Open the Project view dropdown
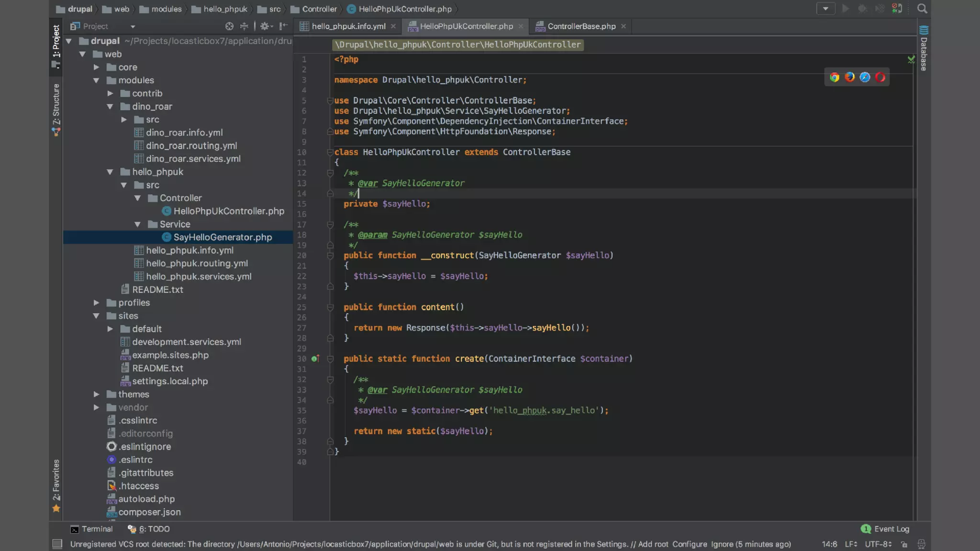The height and width of the screenshot is (551, 980). [x=133, y=26]
